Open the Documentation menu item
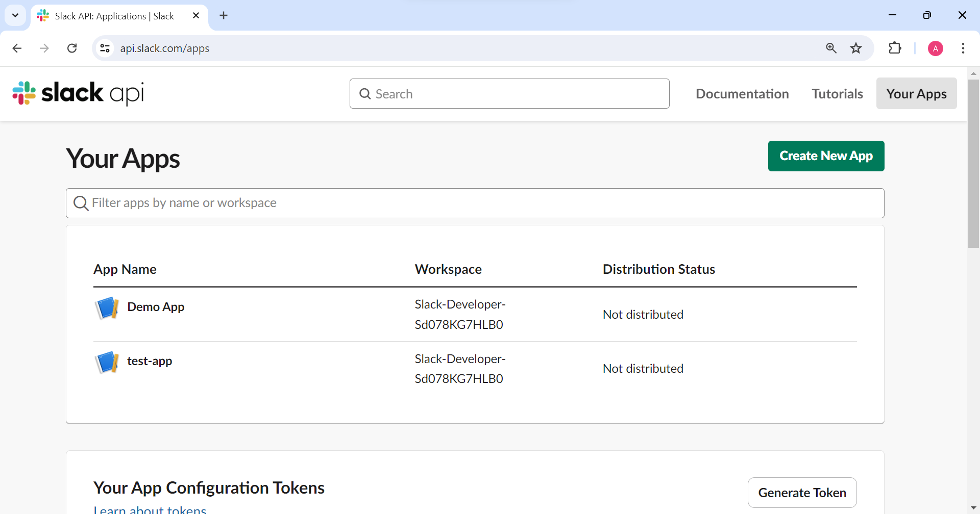Screen dimensions: 980x514 742,94
